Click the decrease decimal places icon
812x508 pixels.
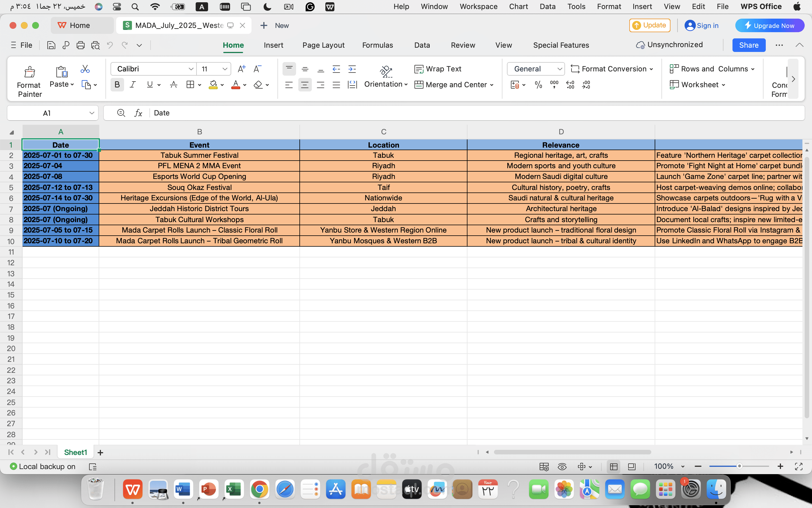tap(586, 85)
